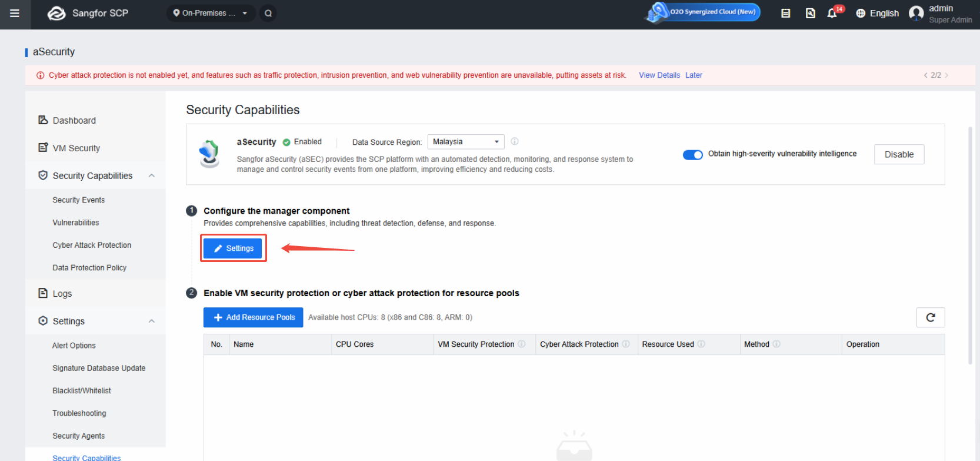This screenshot has height=461, width=980.
Task: Click the Security Capabilities shield icon
Action: [43, 175]
